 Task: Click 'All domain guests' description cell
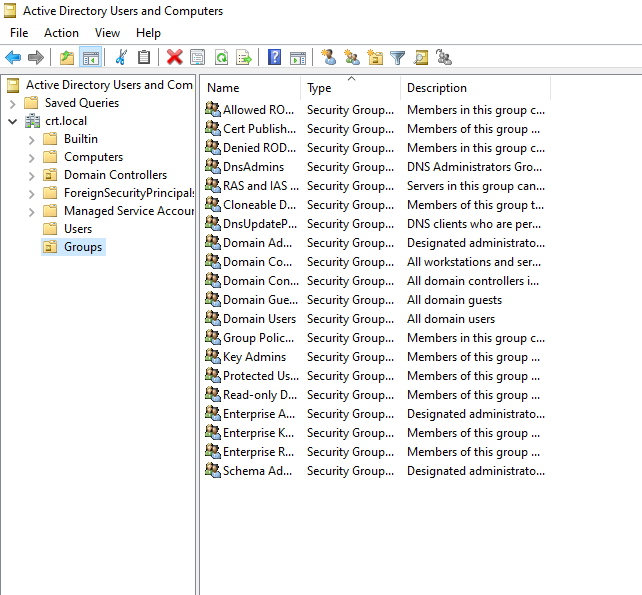[x=454, y=300]
